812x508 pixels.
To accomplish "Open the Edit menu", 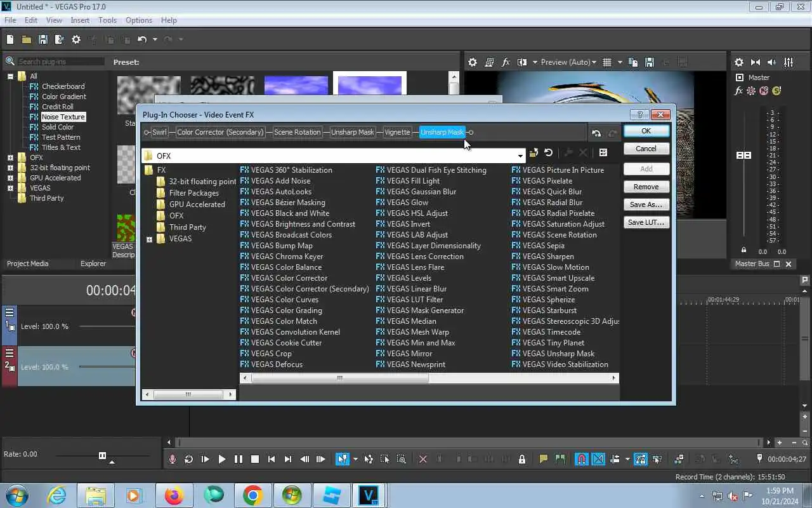I will pos(31,20).
